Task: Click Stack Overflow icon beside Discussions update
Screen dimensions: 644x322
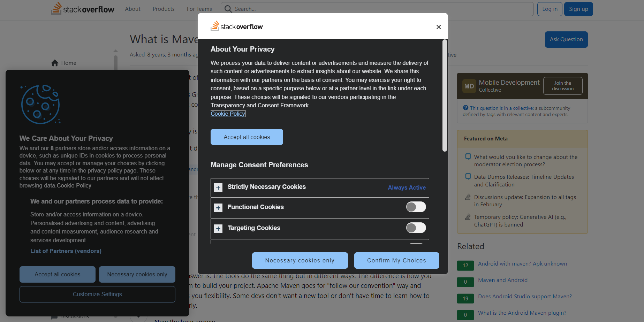Action: pyautogui.click(x=468, y=197)
